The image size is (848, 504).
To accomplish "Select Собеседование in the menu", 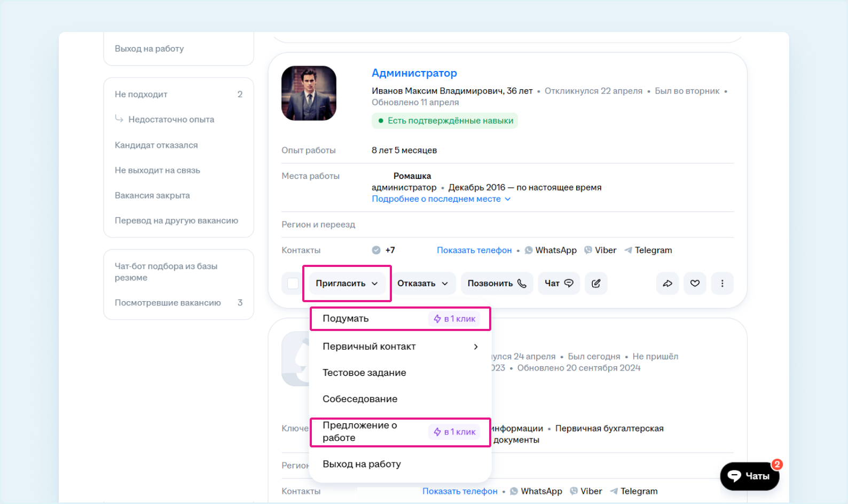I will (x=400, y=399).
